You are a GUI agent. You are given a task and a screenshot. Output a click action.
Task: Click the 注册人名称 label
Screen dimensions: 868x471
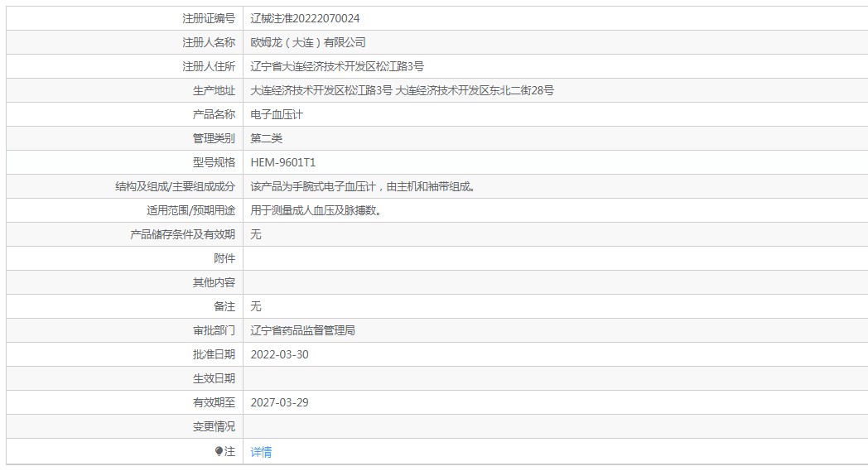coord(209,42)
